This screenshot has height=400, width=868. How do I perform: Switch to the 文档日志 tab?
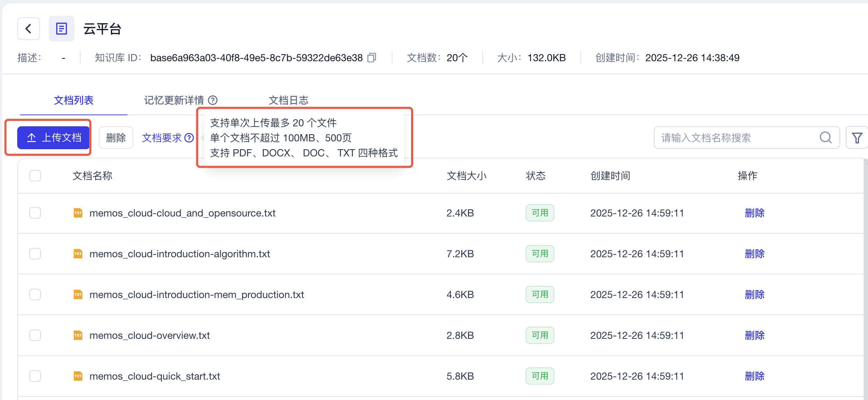click(x=288, y=100)
